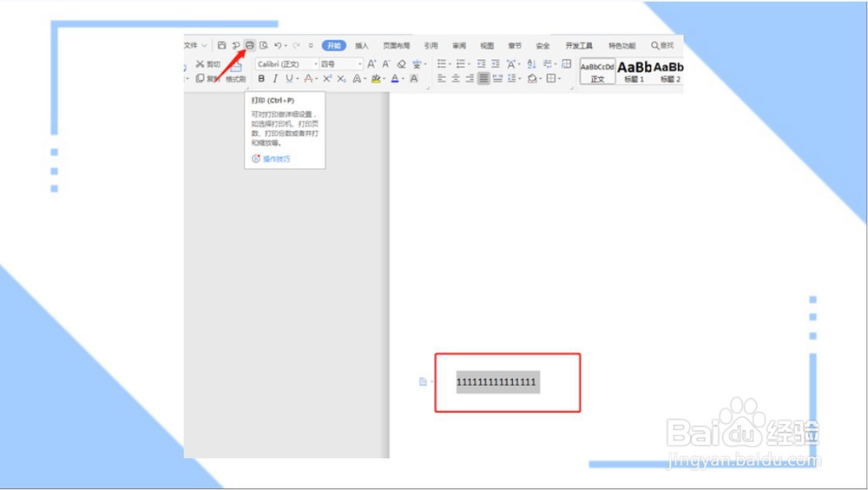Click the numbered list icon

pos(461,64)
